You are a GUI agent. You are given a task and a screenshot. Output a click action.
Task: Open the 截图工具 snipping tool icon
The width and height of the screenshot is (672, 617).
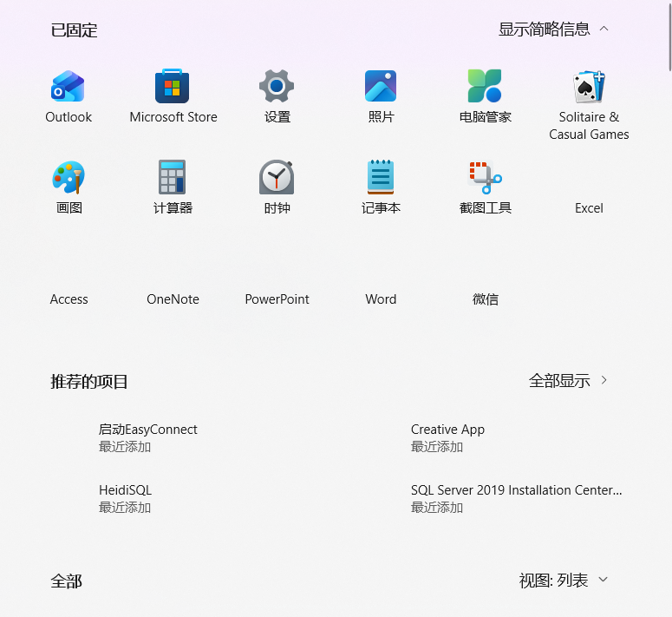pos(485,178)
